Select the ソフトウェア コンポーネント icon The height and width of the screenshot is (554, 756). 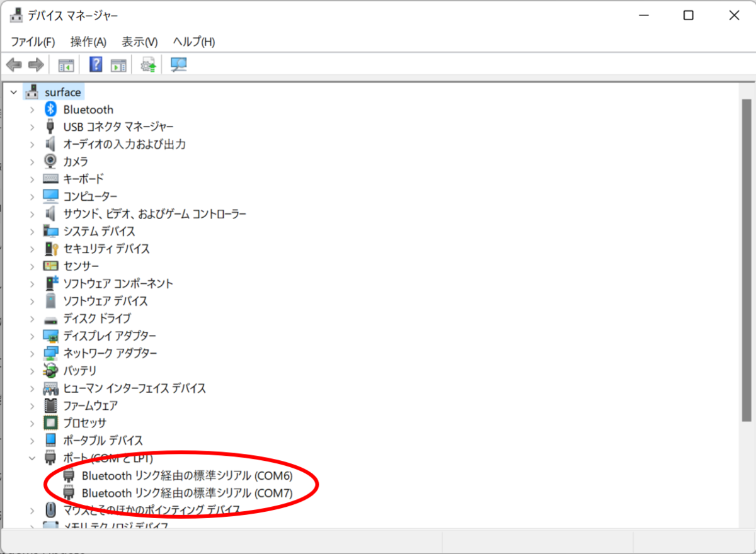click(51, 283)
